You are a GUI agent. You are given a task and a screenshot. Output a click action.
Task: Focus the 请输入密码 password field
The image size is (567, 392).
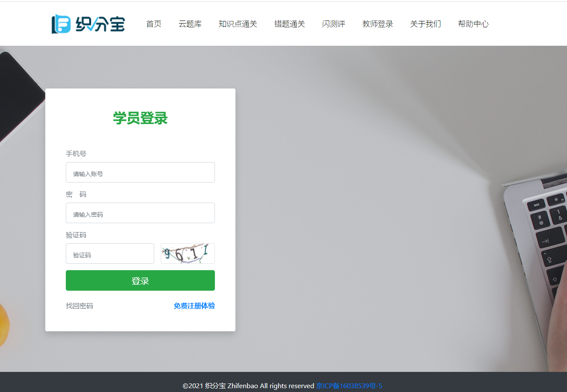140,213
